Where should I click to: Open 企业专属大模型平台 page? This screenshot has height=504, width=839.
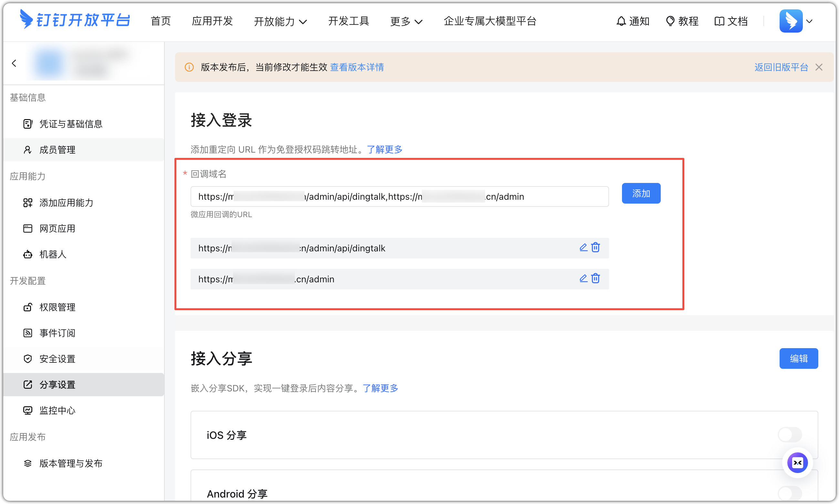pos(490,21)
